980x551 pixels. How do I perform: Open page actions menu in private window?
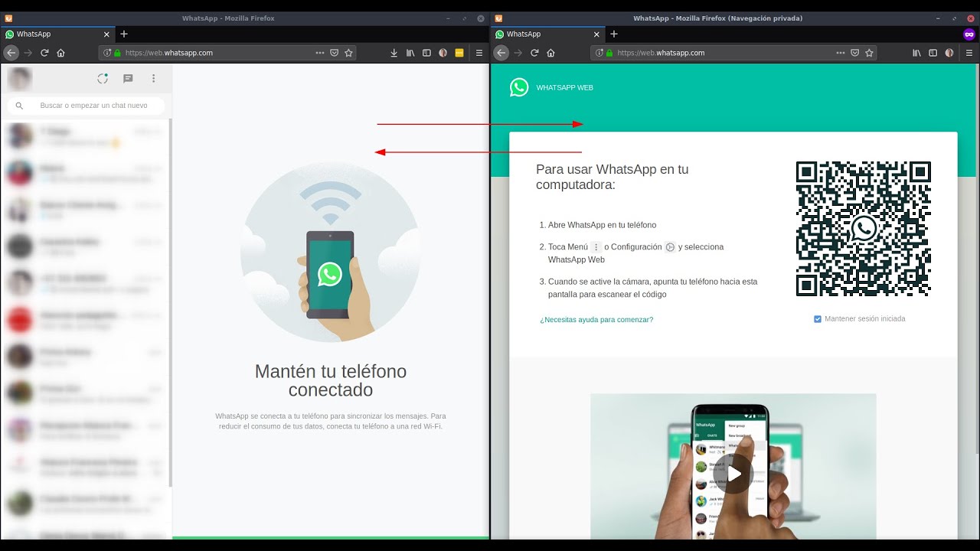tap(841, 53)
